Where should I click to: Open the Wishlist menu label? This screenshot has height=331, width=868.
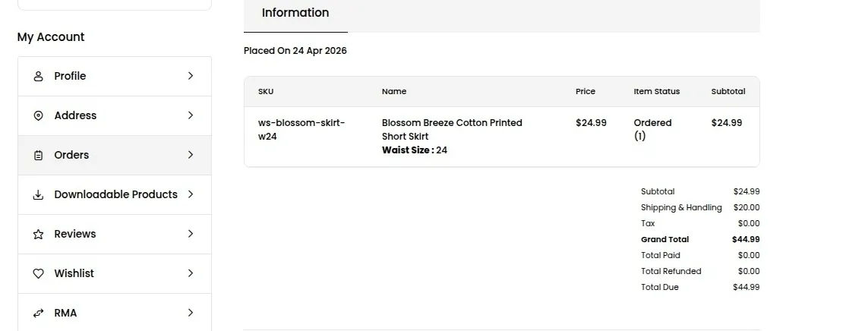pyautogui.click(x=74, y=273)
